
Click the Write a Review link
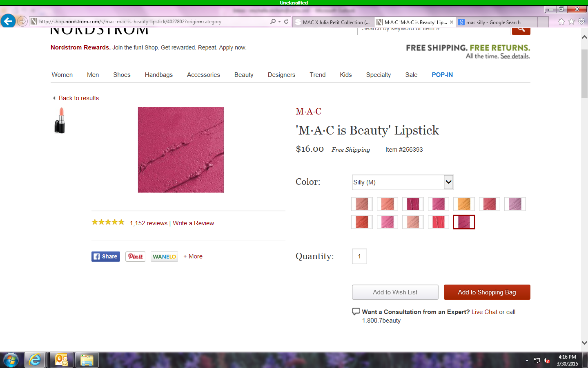[193, 223]
